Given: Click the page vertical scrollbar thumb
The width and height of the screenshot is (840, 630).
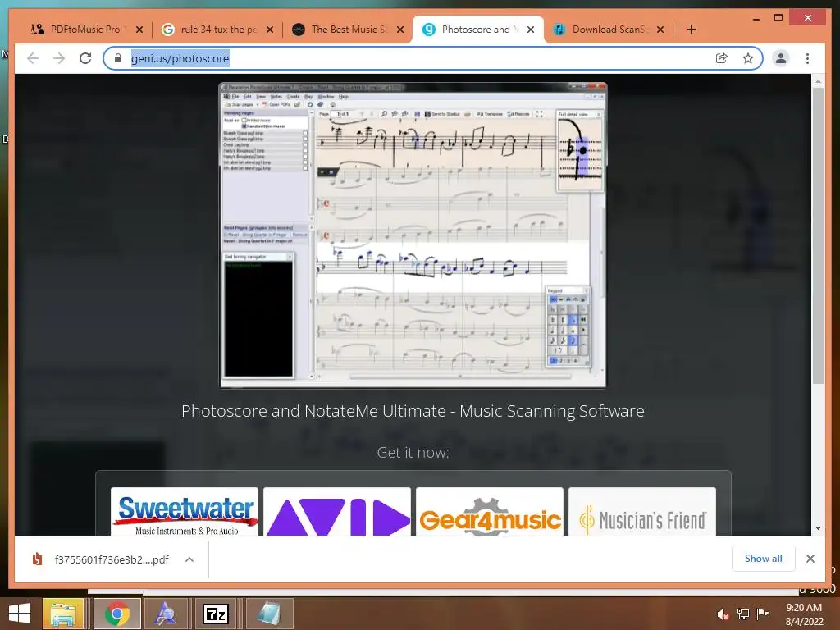Looking at the screenshot, I should [818, 235].
